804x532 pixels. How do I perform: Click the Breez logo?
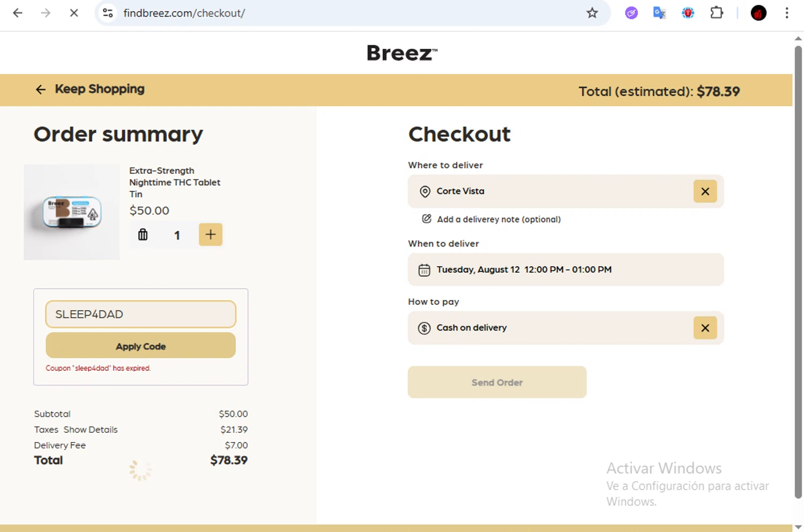402,53
